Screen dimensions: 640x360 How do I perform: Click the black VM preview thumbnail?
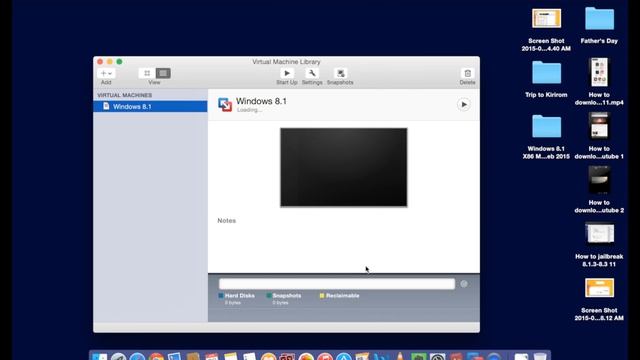coord(344,167)
